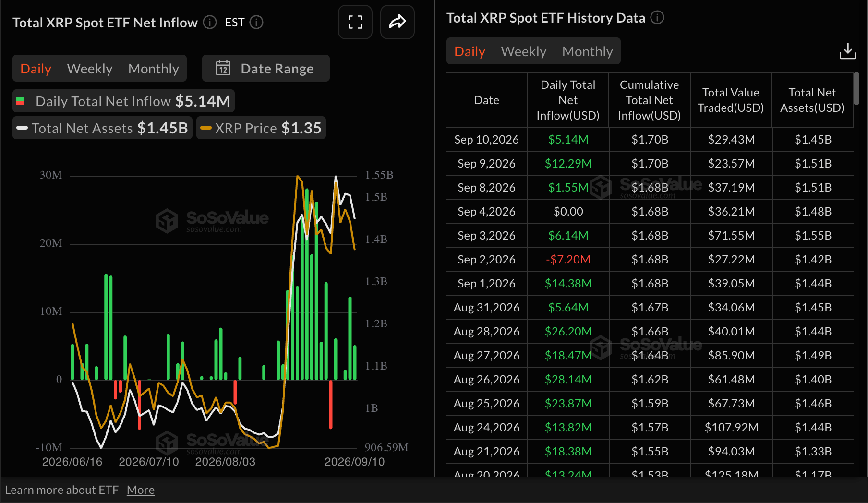Click the Sep 2,2026 table row
Screen dimensions: 868x503
pos(650,260)
